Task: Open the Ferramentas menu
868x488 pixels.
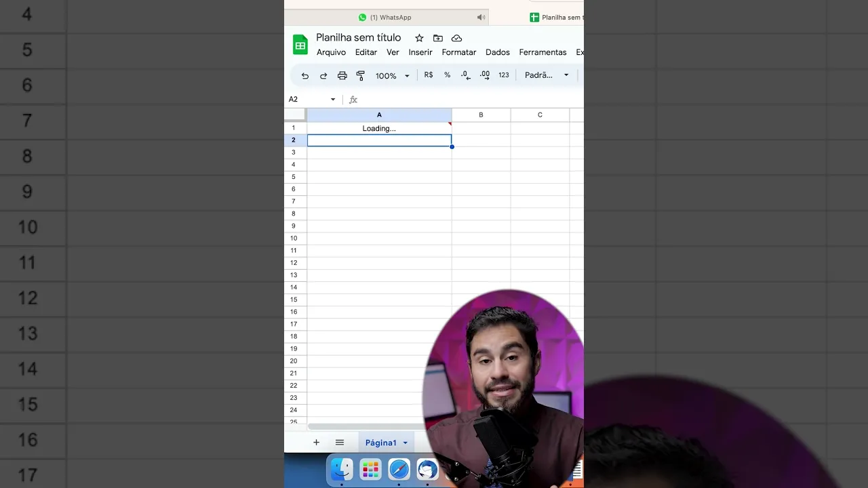Action: 542,52
